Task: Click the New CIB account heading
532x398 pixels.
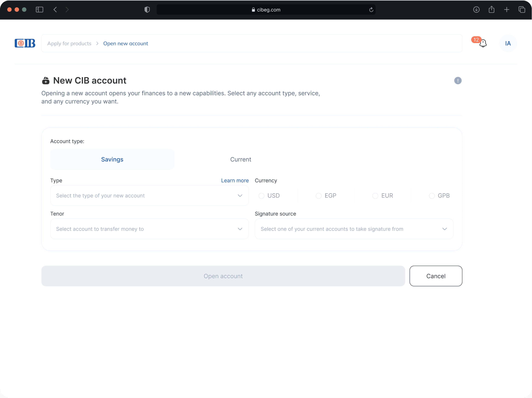Action: coord(89,81)
